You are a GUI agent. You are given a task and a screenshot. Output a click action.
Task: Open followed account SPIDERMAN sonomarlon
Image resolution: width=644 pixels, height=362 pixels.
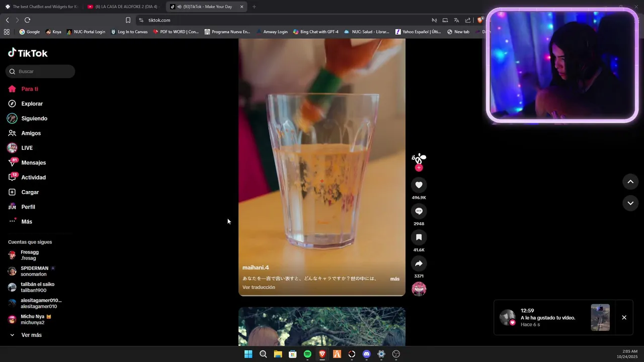(x=35, y=271)
